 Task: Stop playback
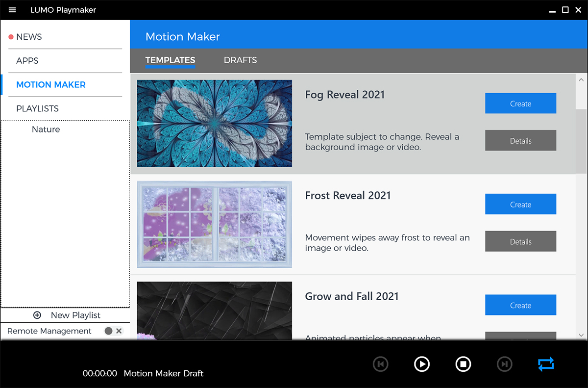click(463, 364)
